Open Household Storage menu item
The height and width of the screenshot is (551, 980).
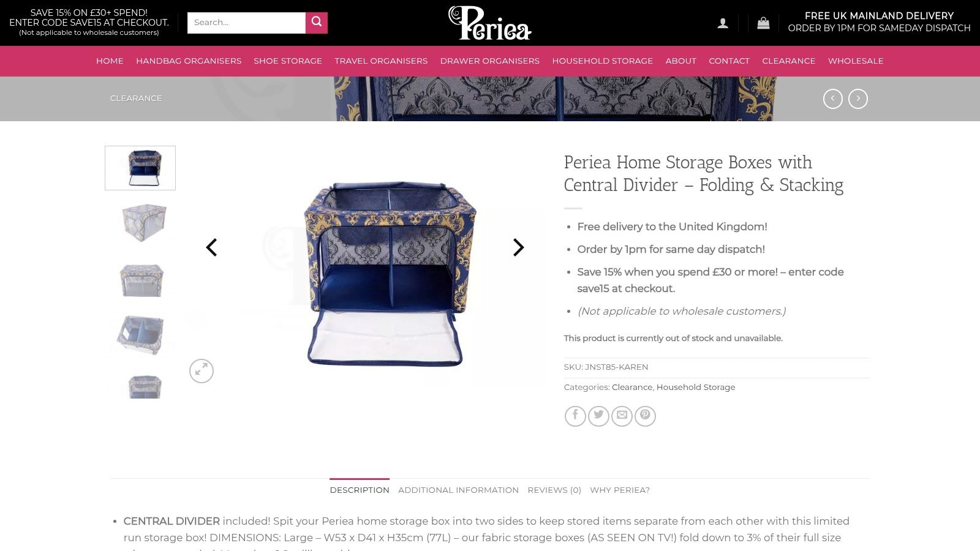click(x=602, y=61)
